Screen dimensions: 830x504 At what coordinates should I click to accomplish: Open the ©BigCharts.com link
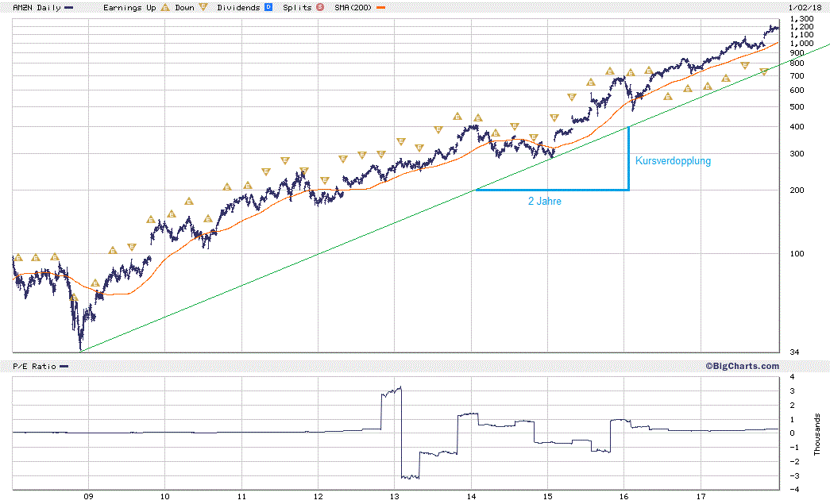point(742,366)
